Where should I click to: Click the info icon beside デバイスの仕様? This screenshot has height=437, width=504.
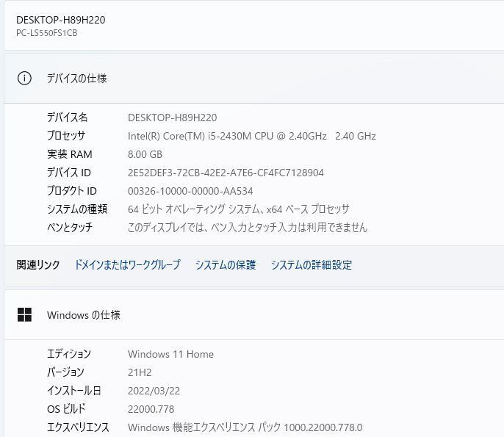pyautogui.click(x=24, y=79)
